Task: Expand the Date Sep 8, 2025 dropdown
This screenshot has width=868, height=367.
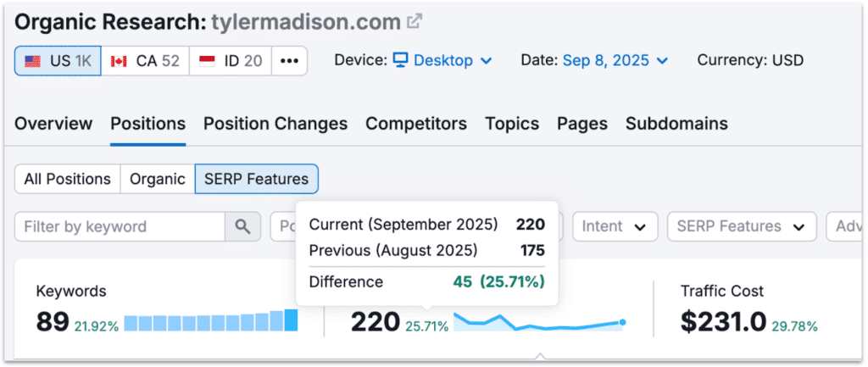Action: pos(615,60)
